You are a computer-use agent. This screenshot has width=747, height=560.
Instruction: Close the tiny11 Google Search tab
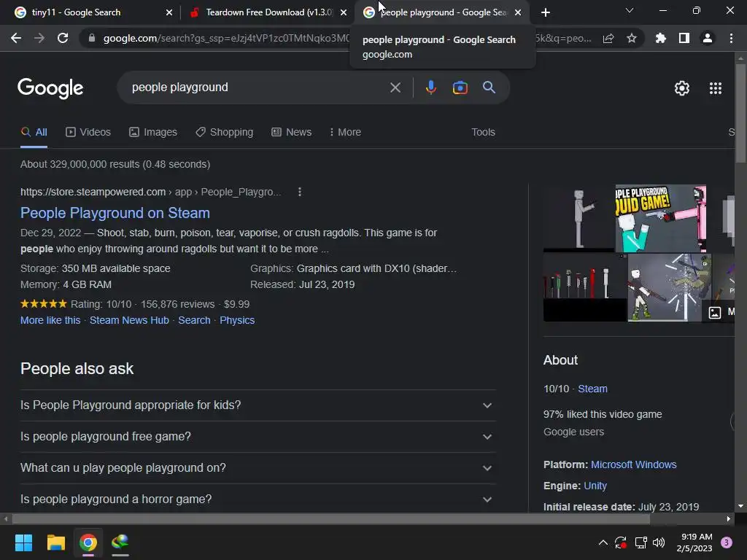point(169,12)
